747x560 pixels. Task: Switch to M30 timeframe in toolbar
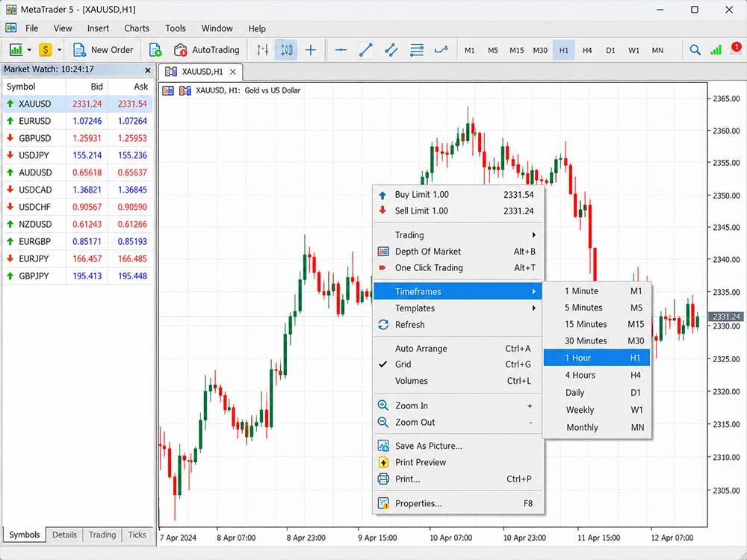click(540, 50)
